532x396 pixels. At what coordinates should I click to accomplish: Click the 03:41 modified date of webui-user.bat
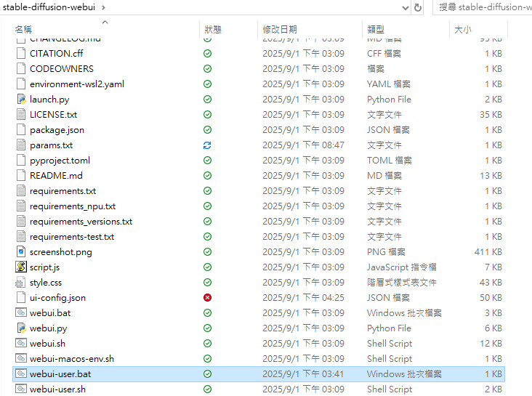pos(303,374)
